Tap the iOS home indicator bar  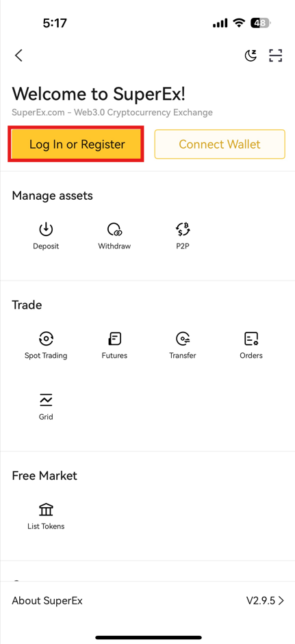click(149, 637)
